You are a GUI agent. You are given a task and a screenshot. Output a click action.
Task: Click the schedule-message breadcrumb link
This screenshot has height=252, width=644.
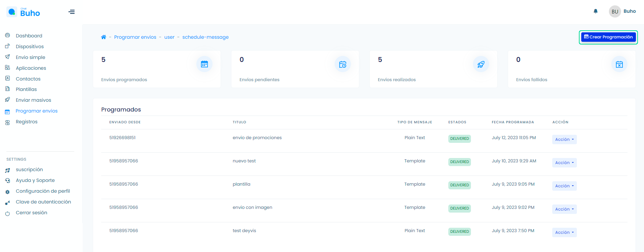205,37
